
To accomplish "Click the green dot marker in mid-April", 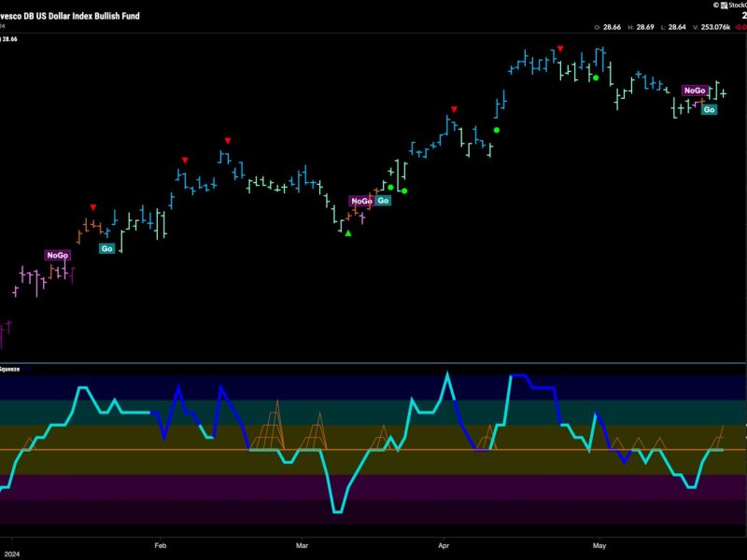I will point(497,130).
